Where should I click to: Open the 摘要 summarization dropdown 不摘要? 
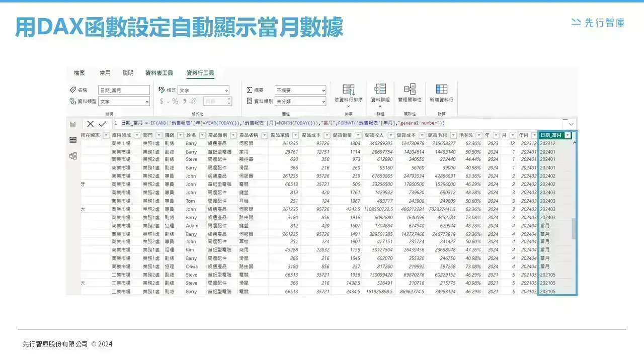pos(300,90)
